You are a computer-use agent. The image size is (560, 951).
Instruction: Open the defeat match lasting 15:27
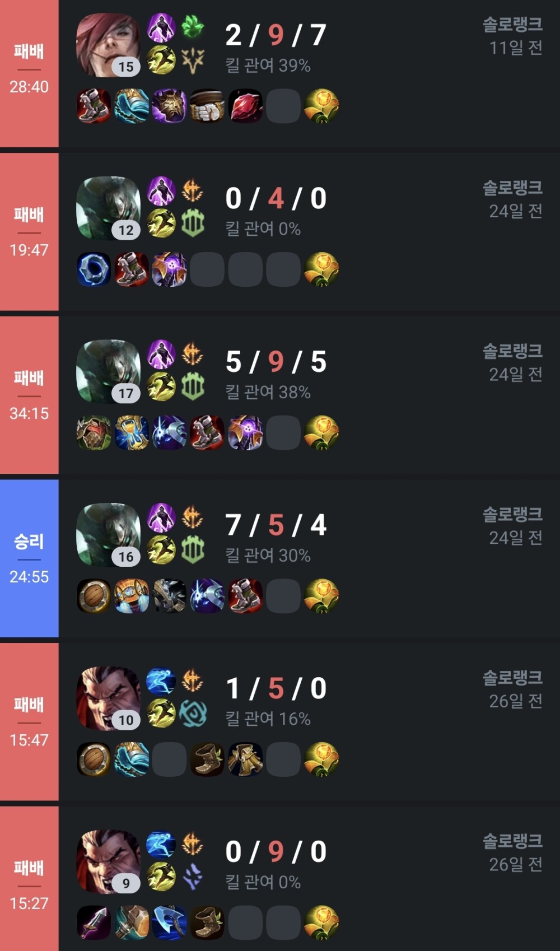(x=280, y=879)
